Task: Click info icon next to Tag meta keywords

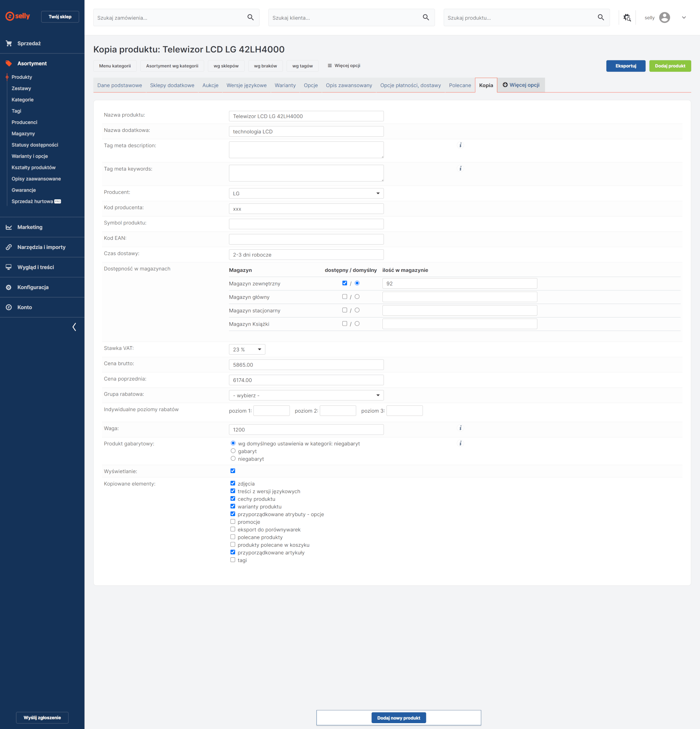Action: click(461, 168)
